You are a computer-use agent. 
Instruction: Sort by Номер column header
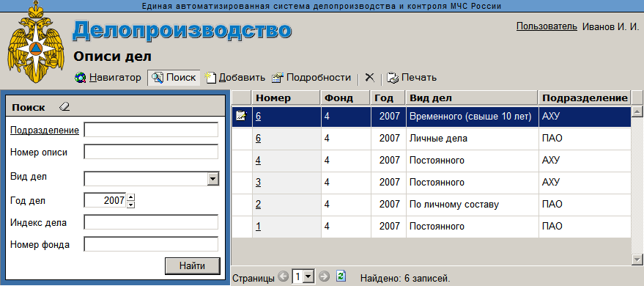[286, 98]
